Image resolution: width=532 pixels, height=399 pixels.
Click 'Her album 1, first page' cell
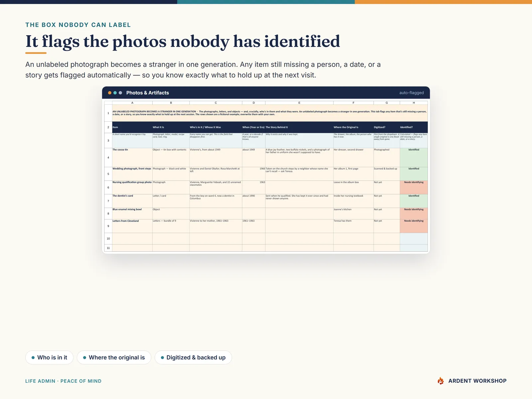tap(353, 174)
